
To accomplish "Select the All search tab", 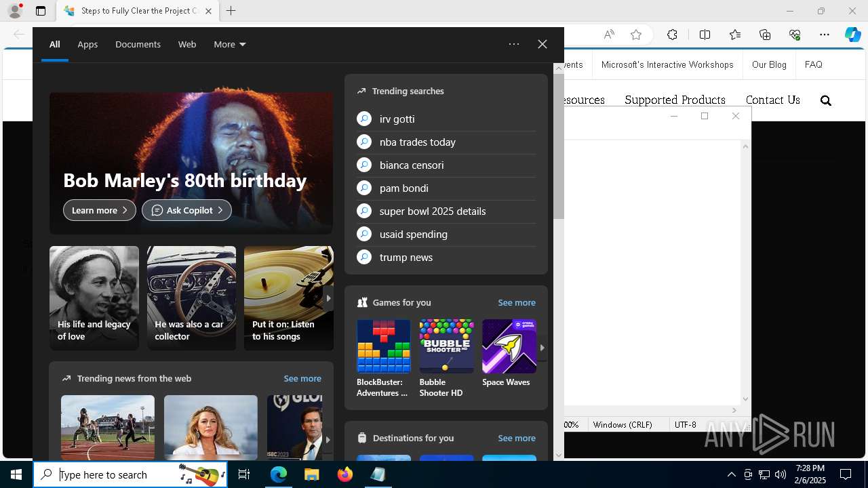I will point(55,44).
